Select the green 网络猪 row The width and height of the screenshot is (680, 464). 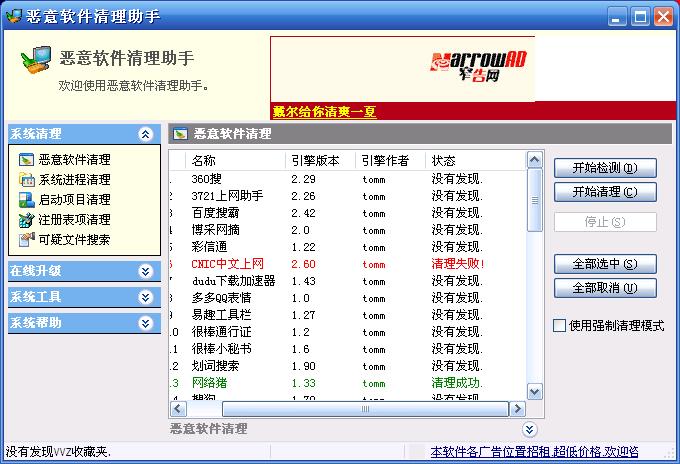pos(347,383)
